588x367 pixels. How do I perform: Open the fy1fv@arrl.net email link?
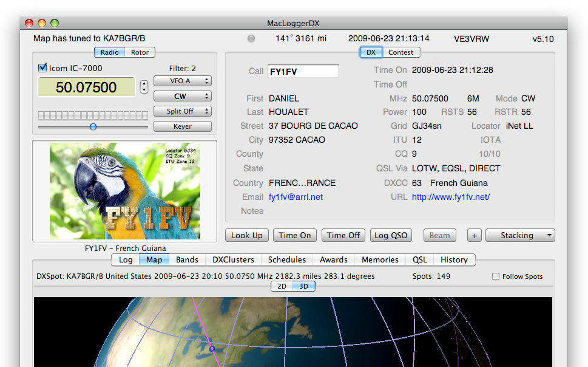(296, 197)
